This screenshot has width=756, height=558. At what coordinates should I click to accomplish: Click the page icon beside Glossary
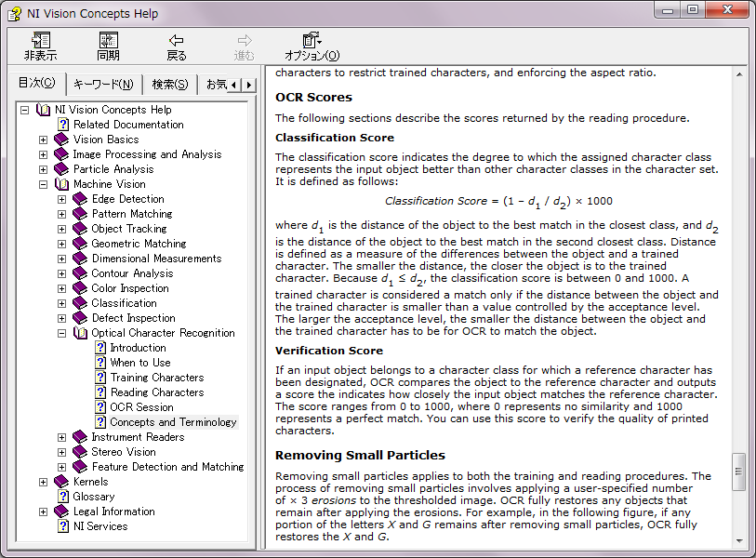click(x=62, y=497)
